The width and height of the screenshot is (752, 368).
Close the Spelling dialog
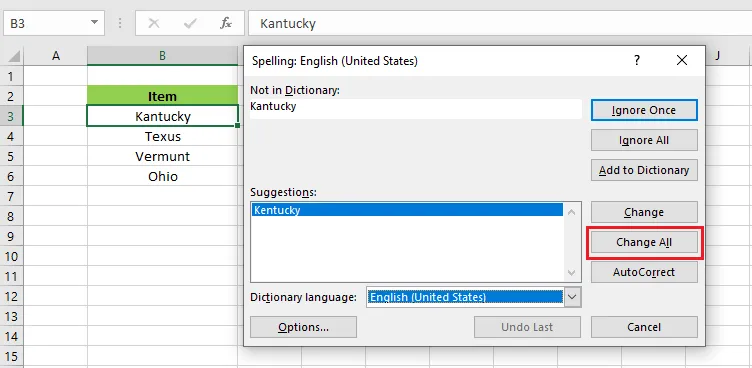click(x=682, y=60)
